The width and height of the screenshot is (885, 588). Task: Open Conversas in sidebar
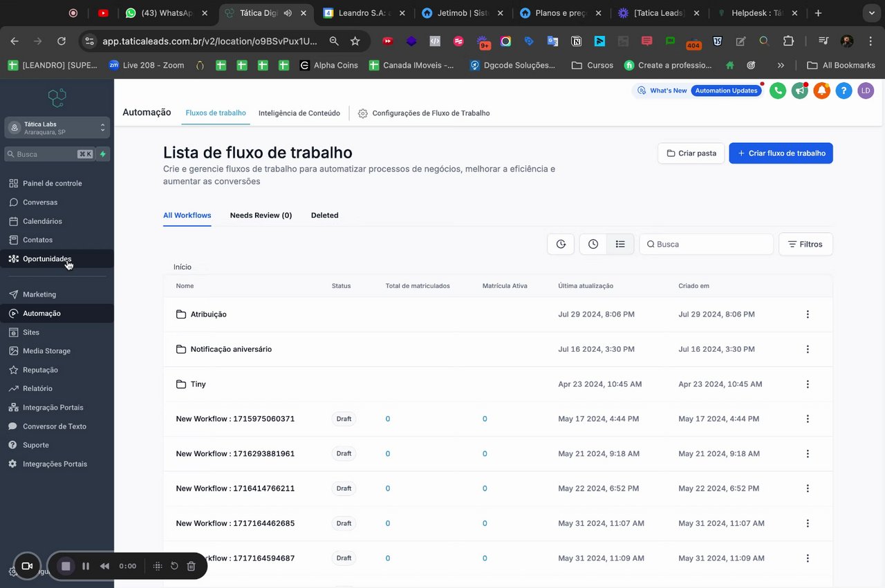coord(57,202)
